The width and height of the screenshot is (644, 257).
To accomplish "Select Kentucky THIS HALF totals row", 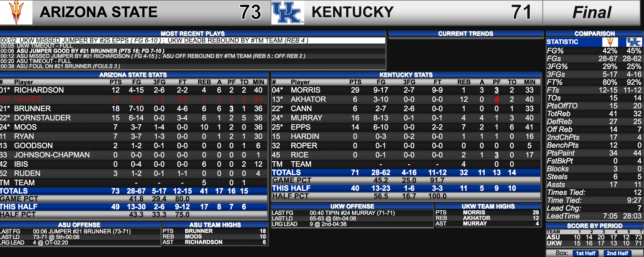I will [x=406, y=188].
